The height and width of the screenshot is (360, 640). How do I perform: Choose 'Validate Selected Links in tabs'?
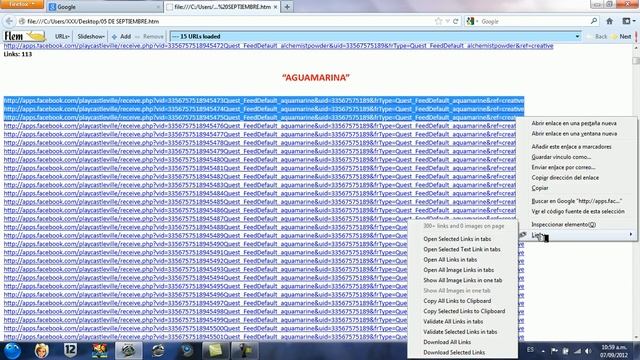(x=460, y=332)
